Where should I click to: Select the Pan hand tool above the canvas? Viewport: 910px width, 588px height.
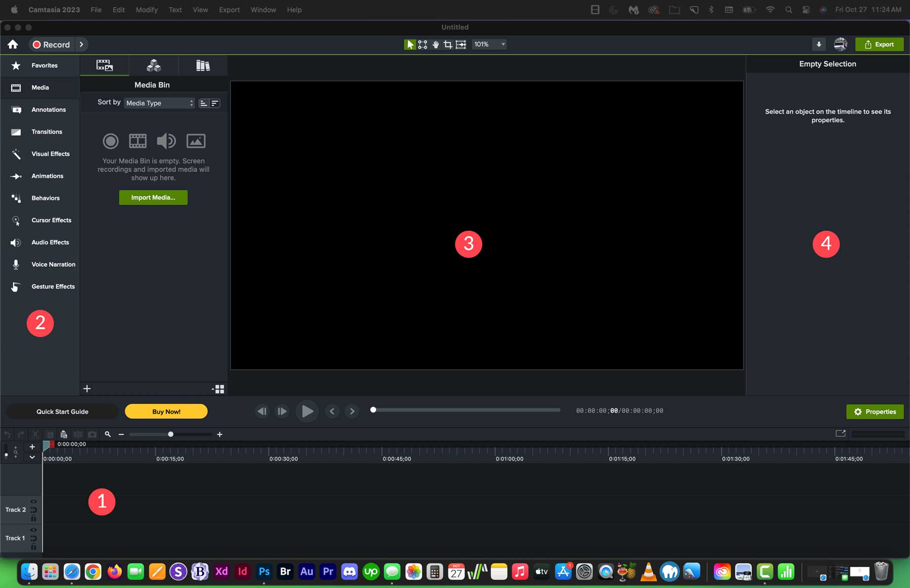[435, 44]
